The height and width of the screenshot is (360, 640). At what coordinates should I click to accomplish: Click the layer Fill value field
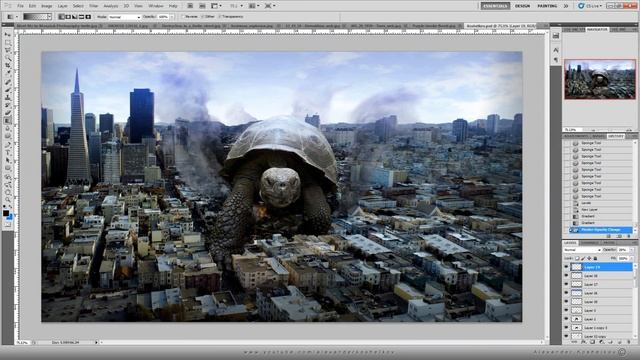point(623,258)
